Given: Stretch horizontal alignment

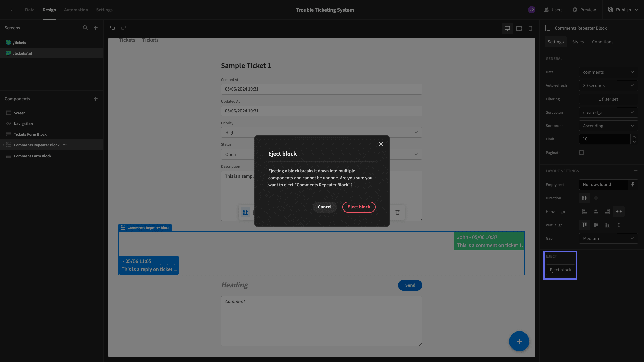Looking at the screenshot, I should pos(619,212).
